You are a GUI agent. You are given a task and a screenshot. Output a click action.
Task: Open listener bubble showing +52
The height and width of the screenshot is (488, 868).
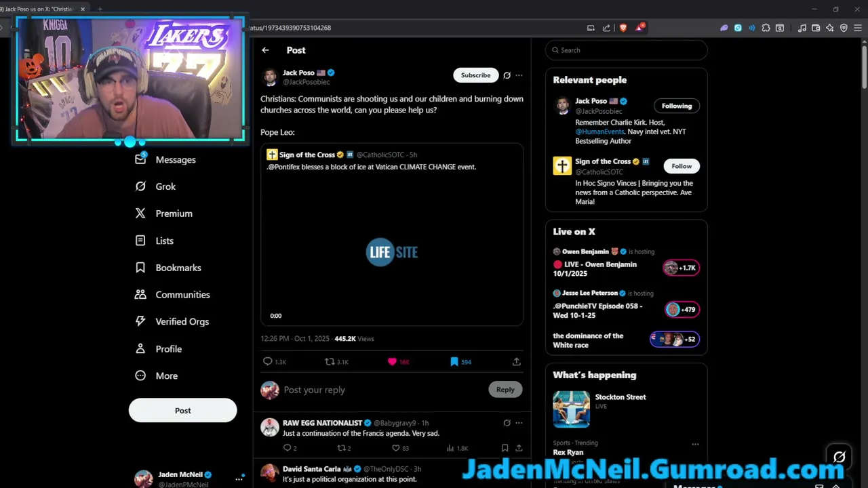[x=674, y=339]
